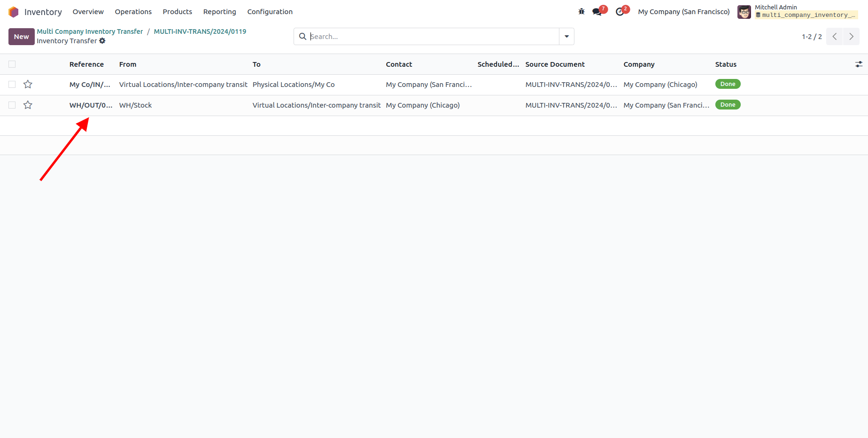Open the conversations chat icon with 7 messages
868x438 pixels.
597,12
